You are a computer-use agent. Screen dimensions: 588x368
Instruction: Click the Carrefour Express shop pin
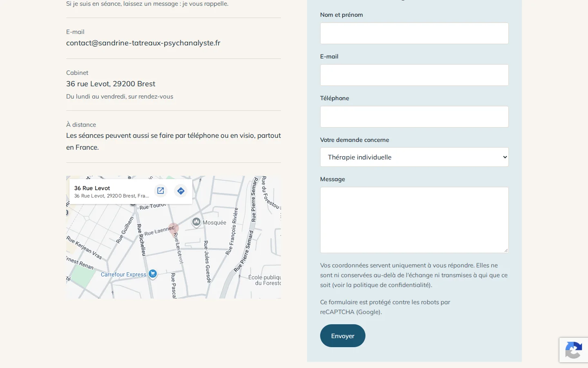153,274
